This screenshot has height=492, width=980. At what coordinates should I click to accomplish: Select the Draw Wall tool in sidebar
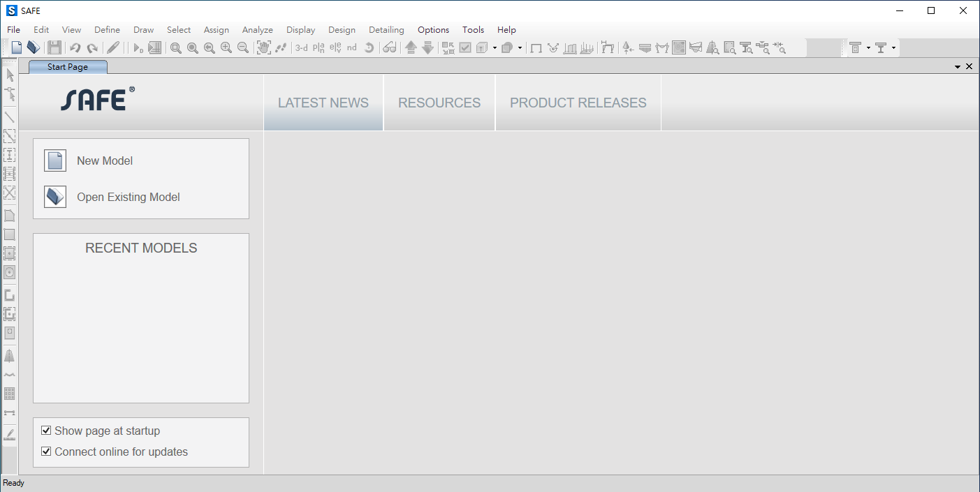pyautogui.click(x=10, y=295)
